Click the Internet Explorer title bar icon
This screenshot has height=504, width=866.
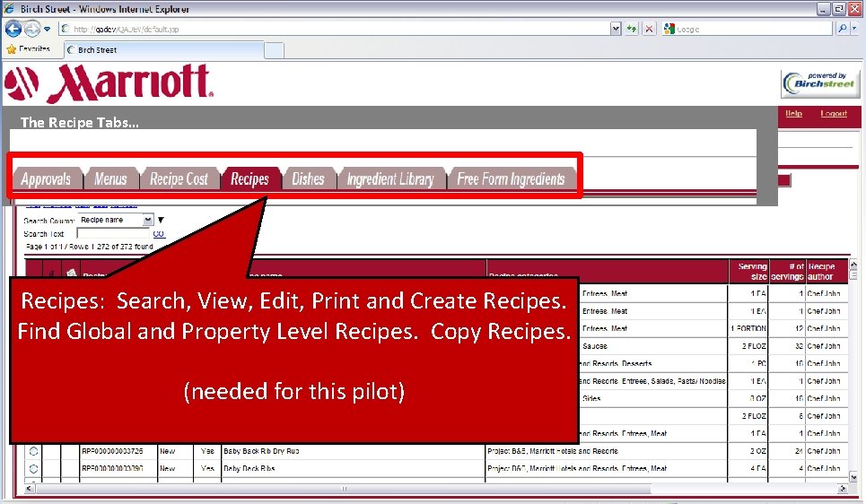click(9, 8)
